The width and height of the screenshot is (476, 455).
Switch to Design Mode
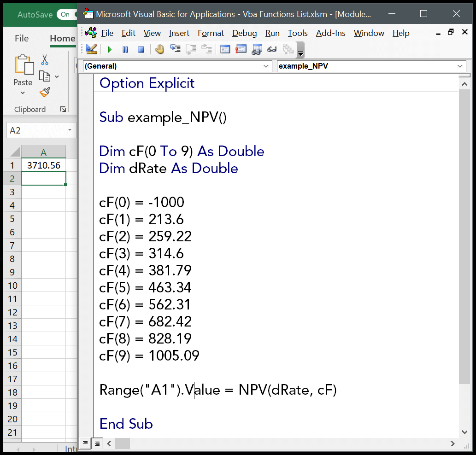tap(91, 49)
